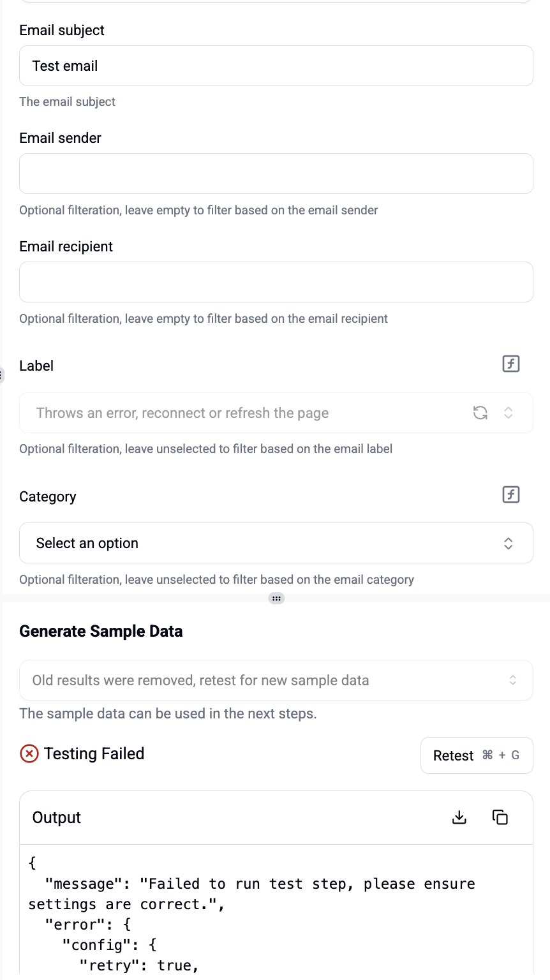Click the dynamic value icon beside Label

click(511, 364)
